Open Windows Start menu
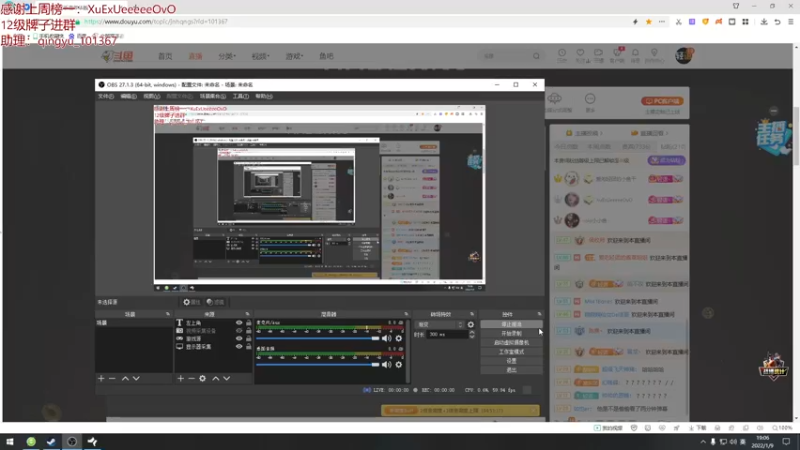The image size is (800, 450). pyautogui.click(x=10, y=441)
